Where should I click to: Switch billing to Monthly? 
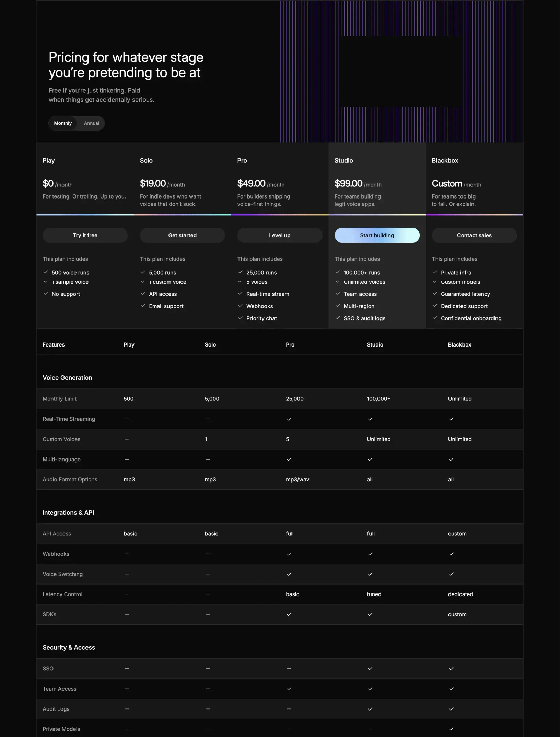pyautogui.click(x=63, y=123)
